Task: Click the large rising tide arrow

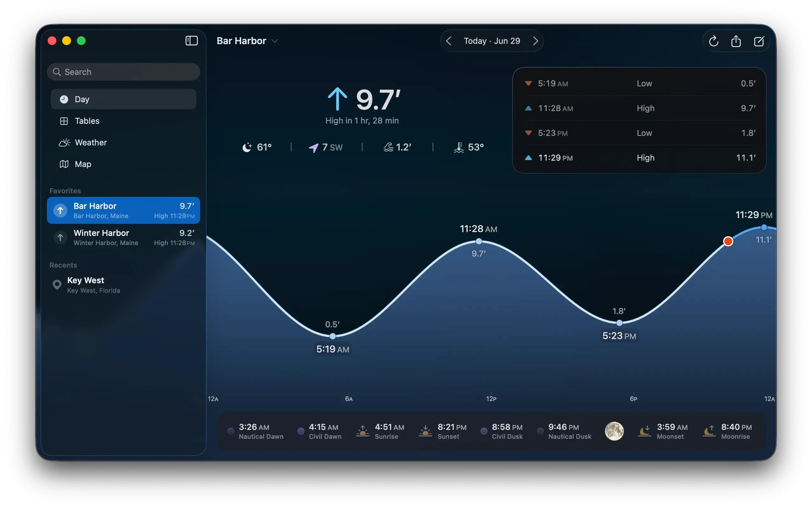Action: coord(337,99)
